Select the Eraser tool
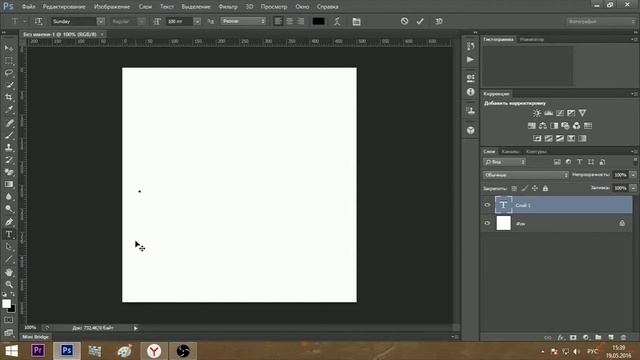This screenshot has width=640, height=360. [x=9, y=172]
